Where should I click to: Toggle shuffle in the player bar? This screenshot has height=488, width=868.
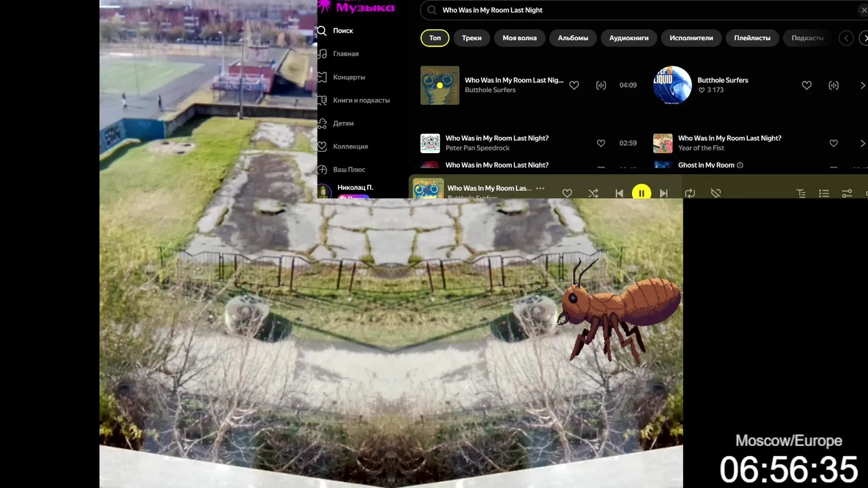coord(593,193)
